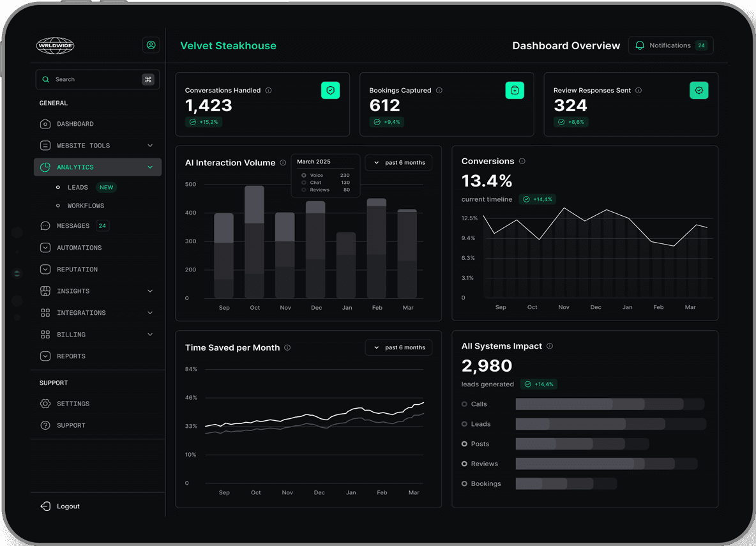The width and height of the screenshot is (756, 546).
Task: Select the Calls radio in Systems Impact
Action: [x=464, y=404]
